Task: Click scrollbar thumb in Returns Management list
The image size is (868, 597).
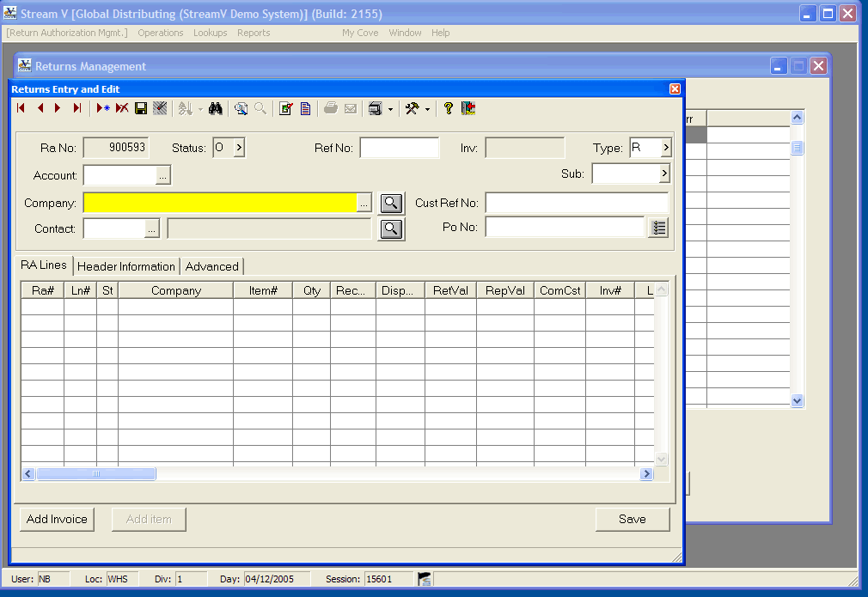Action: click(x=798, y=147)
